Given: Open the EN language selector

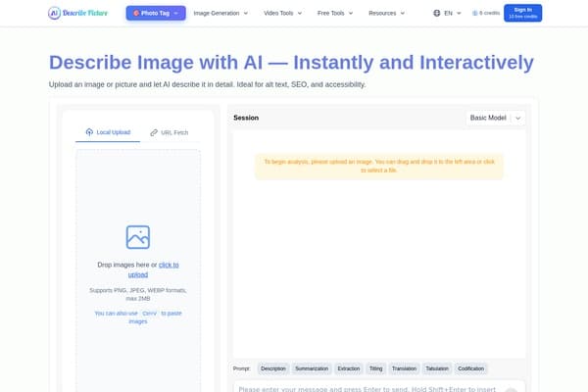Looking at the screenshot, I should pos(452,13).
